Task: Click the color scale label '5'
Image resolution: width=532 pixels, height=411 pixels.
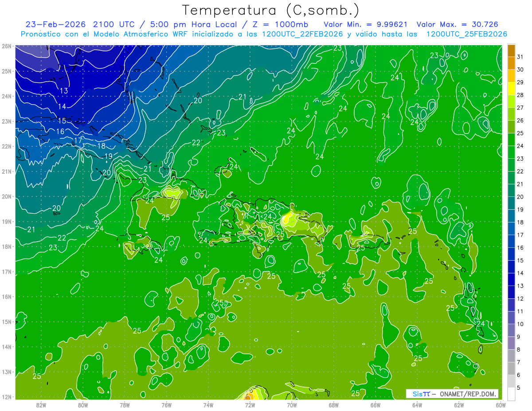Action: [x=519, y=388]
